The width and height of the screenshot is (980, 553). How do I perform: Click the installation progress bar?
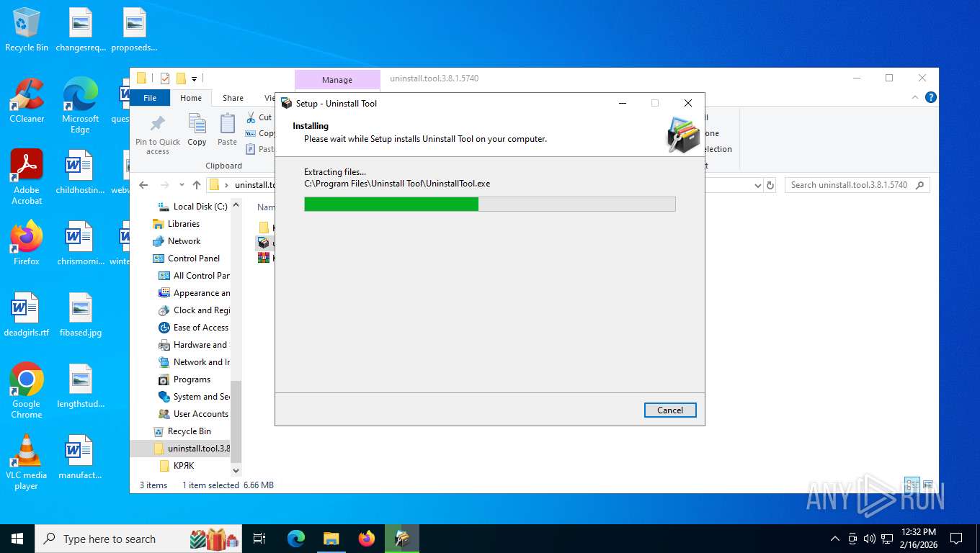click(x=490, y=204)
